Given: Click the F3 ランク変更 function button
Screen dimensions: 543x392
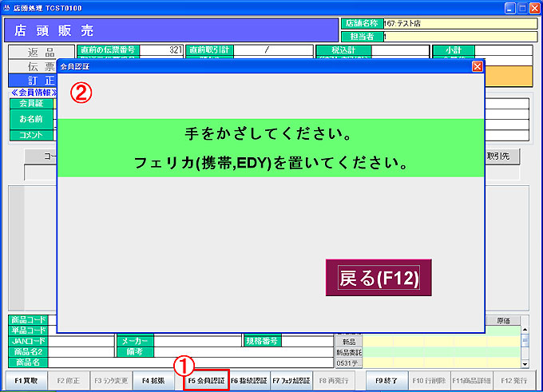Looking at the screenshot, I should pyautogui.click(x=111, y=381).
